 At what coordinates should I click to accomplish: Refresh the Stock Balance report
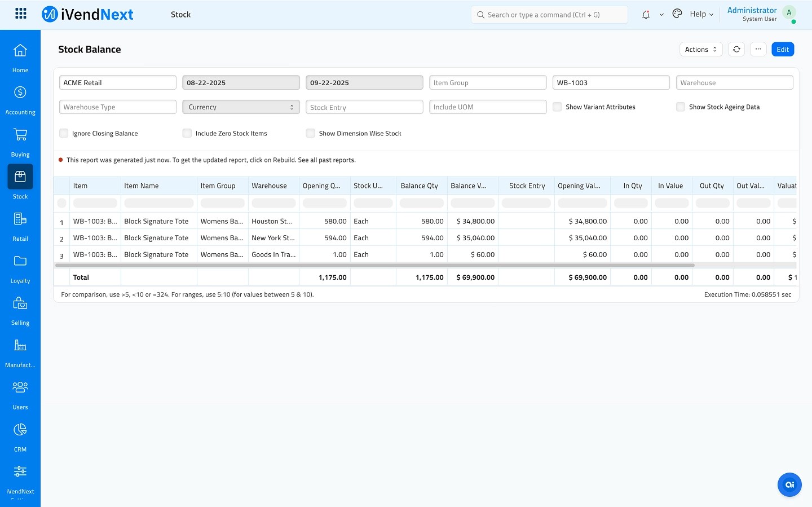pyautogui.click(x=736, y=50)
